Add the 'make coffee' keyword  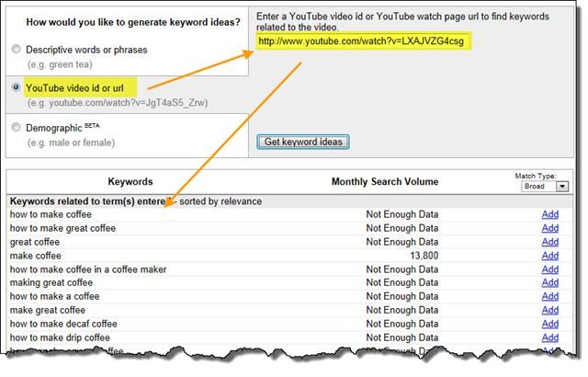point(549,256)
